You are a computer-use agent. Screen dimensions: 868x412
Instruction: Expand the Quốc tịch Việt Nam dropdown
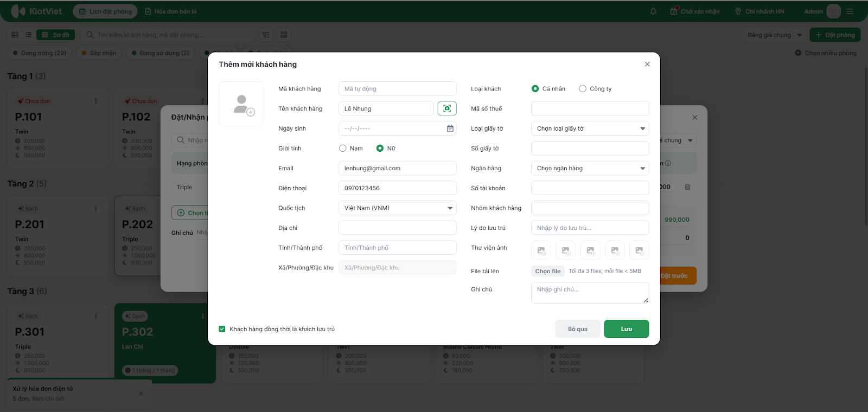[397, 208]
